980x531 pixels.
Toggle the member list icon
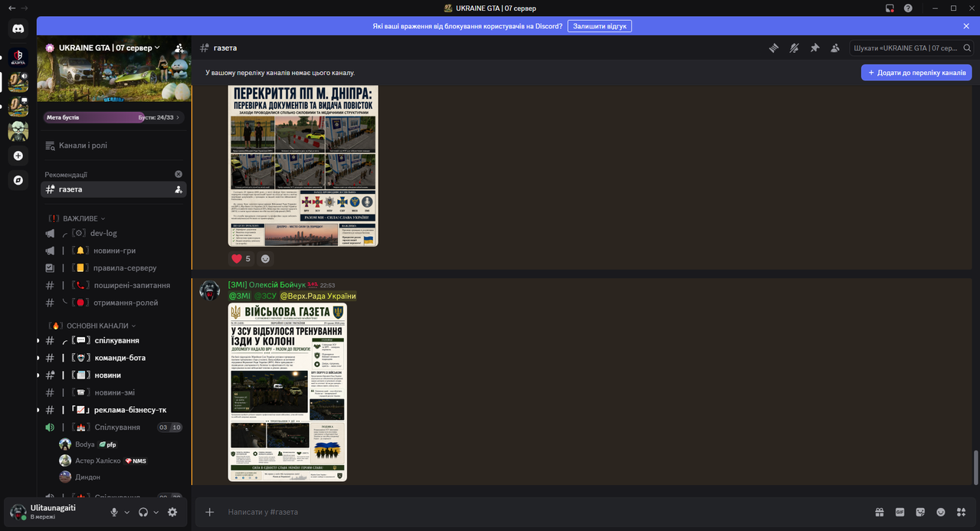pyautogui.click(x=834, y=48)
